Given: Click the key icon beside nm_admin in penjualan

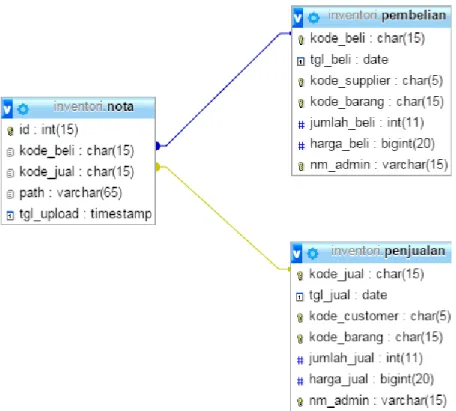Looking at the screenshot, I should click(x=300, y=401).
